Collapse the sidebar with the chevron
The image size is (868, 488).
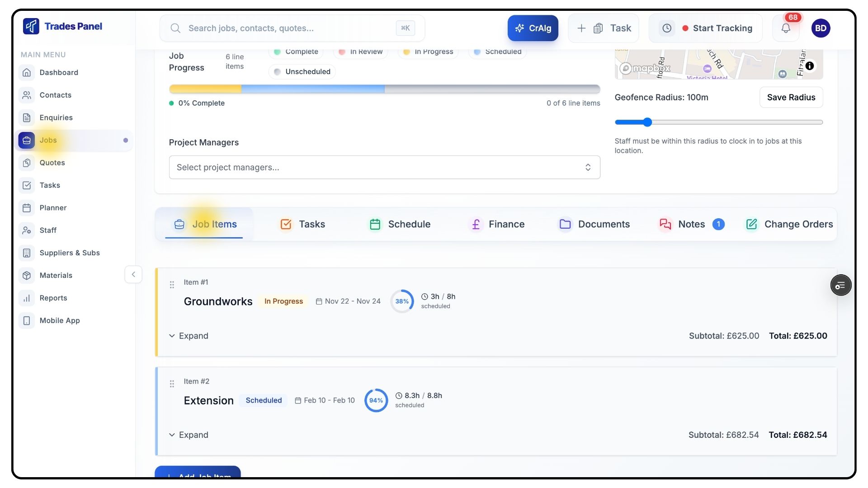[133, 275]
